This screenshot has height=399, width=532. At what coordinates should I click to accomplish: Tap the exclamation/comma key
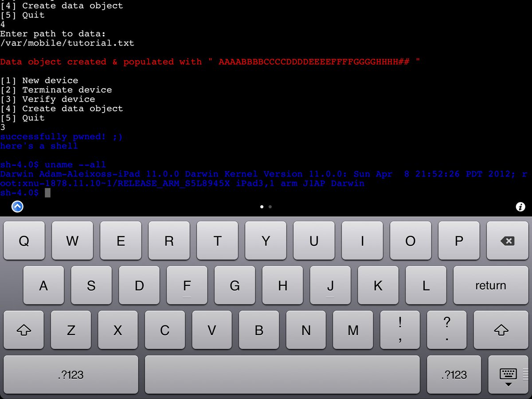tap(400, 330)
